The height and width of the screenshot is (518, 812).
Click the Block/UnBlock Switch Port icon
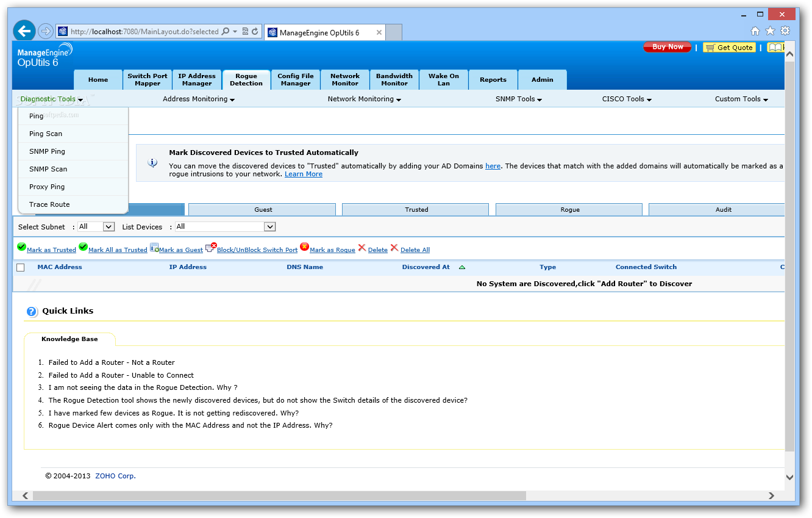pyautogui.click(x=211, y=248)
